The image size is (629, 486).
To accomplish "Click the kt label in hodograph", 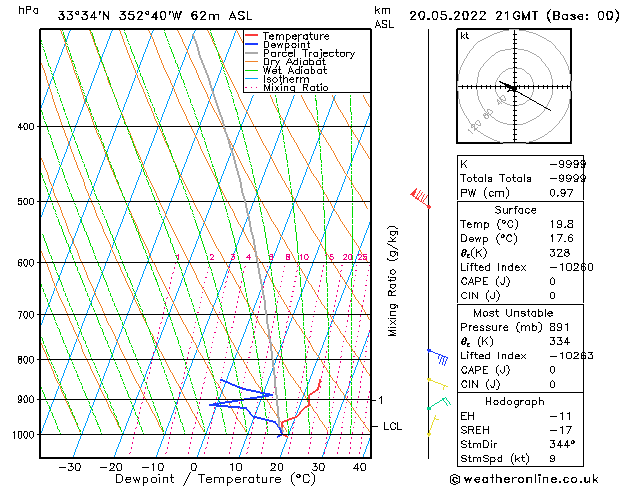I will pos(465,36).
